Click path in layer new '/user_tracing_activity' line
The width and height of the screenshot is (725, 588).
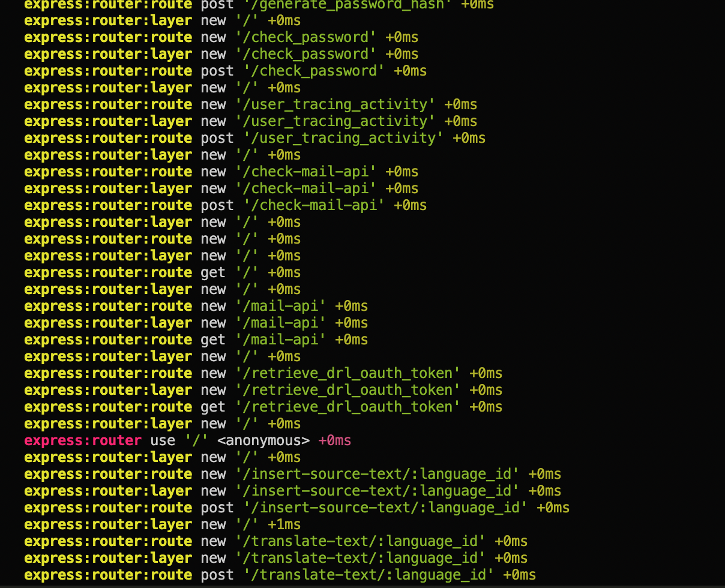coord(335,121)
